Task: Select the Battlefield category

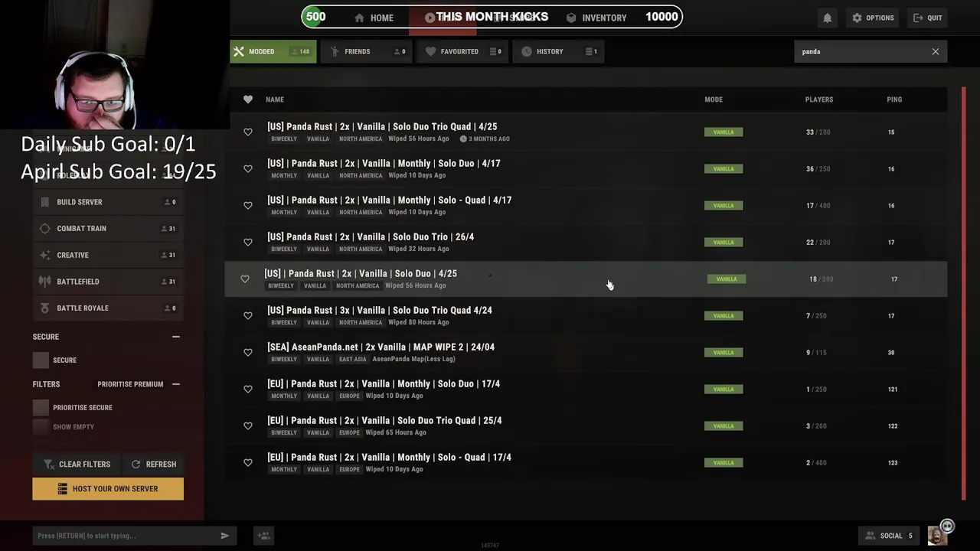Action: pyautogui.click(x=108, y=282)
